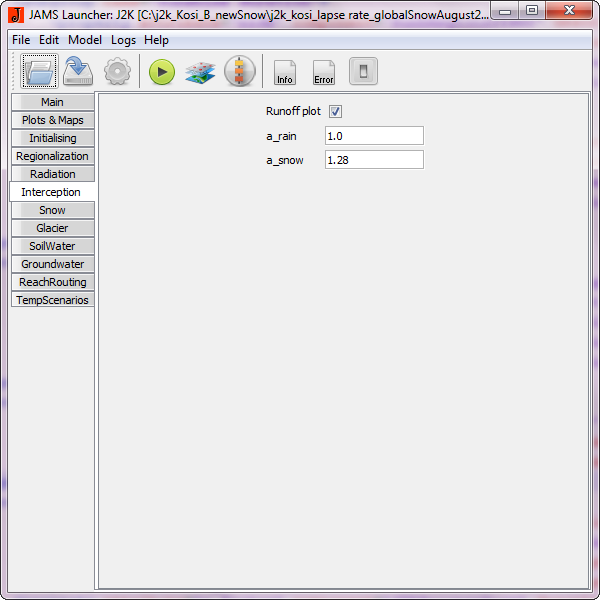600x600 pixels.
Task: Open the map layers data icon
Action: (200, 72)
